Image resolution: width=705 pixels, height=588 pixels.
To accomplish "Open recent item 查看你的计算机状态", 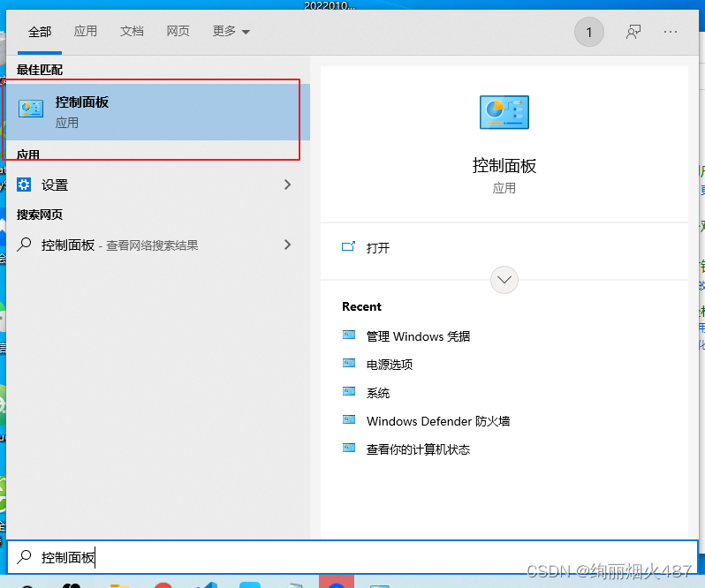I will tap(418, 449).
